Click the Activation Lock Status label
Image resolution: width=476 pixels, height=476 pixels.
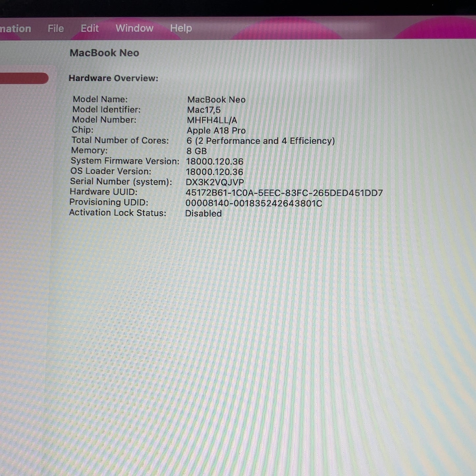[x=118, y=213]
